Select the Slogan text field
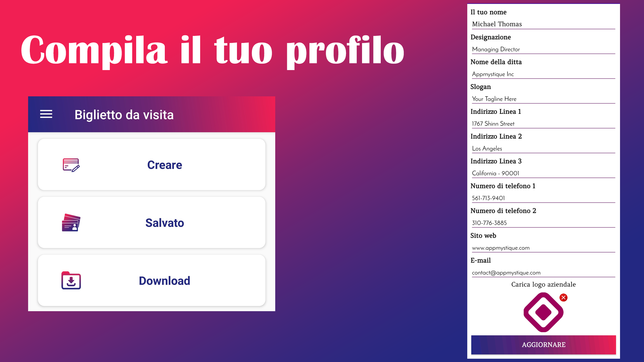This screenshot has height=362, width=644. click(x=543, y=99)
